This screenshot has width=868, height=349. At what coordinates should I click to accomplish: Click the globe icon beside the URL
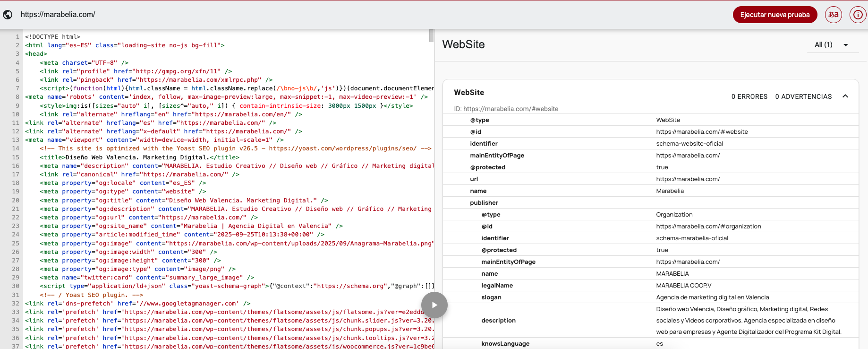coord(8,15)
